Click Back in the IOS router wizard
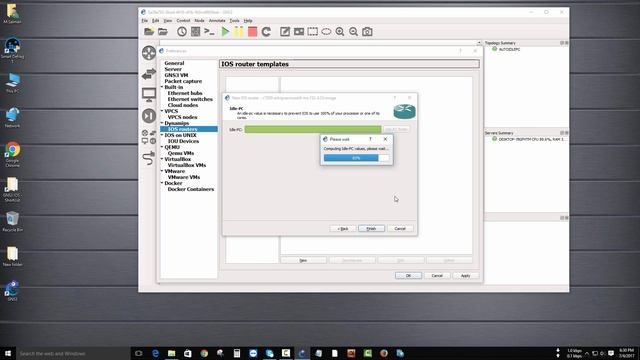The width and height of the screenshot is (640, 360). tap(343, 229)
